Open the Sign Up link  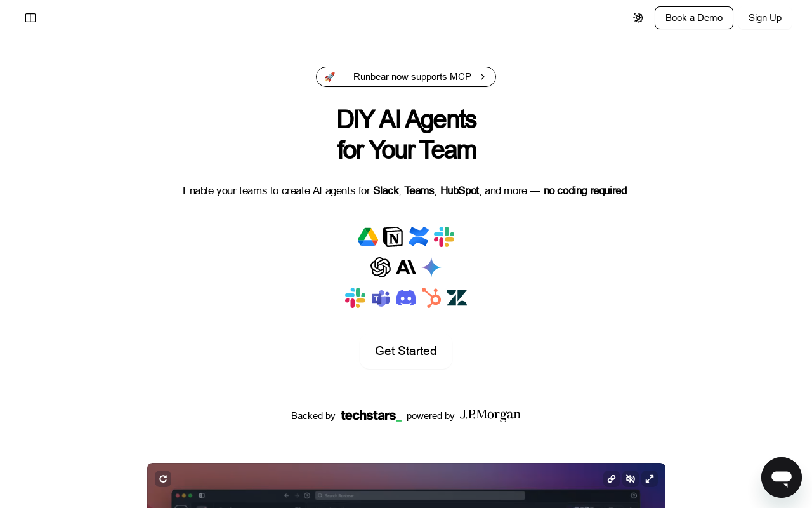tap(765, 18)
